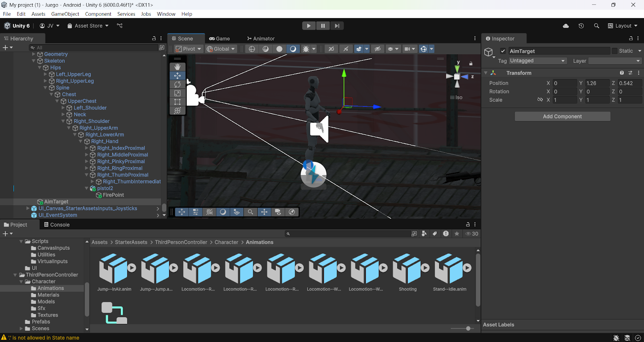Toggle favorites star in Project toolbar
This screenshot has width=644, height=342.
(x=457, y=234)
